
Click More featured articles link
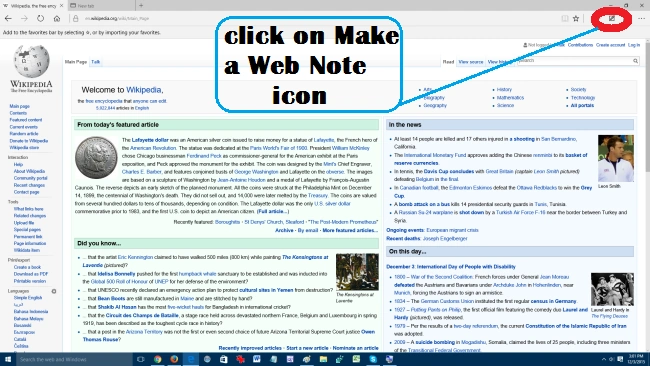coord(350,230)
